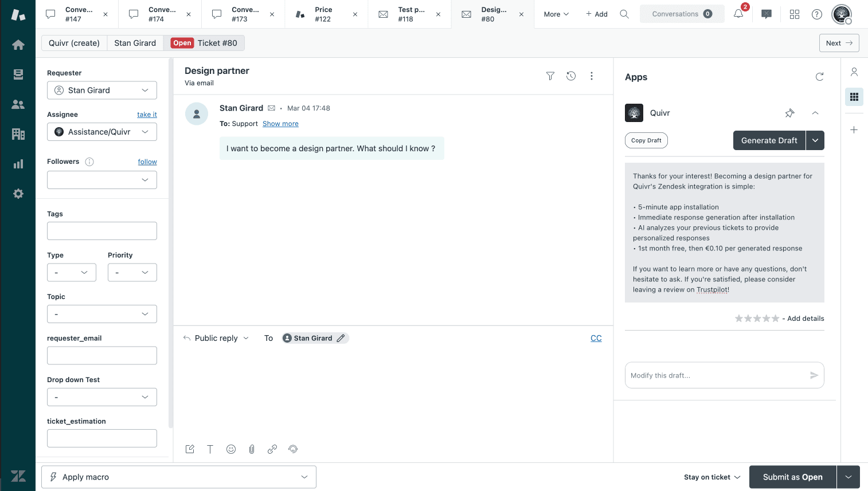Insert emoji in reply

coord(231,449)
